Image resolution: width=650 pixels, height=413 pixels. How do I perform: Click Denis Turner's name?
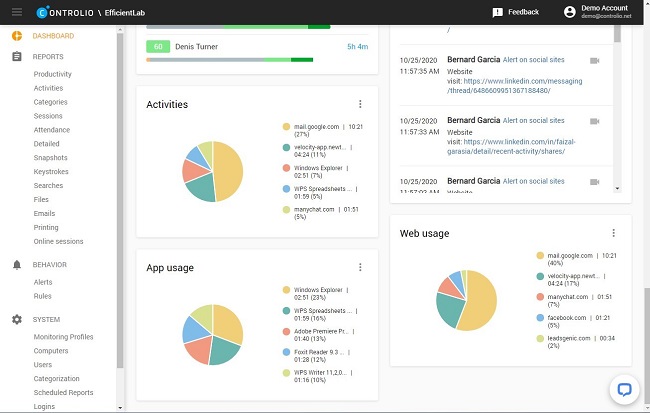coord(196,46)
